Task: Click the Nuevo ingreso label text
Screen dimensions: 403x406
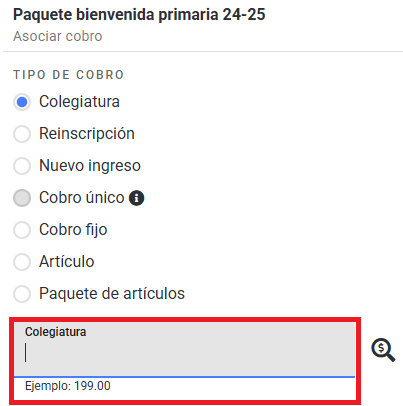Action: click(90, 166)
